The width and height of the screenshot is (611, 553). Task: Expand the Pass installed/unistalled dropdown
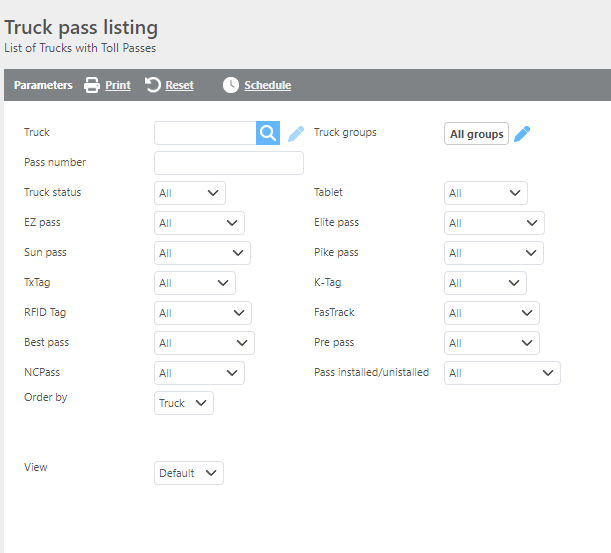click(502, 373)
